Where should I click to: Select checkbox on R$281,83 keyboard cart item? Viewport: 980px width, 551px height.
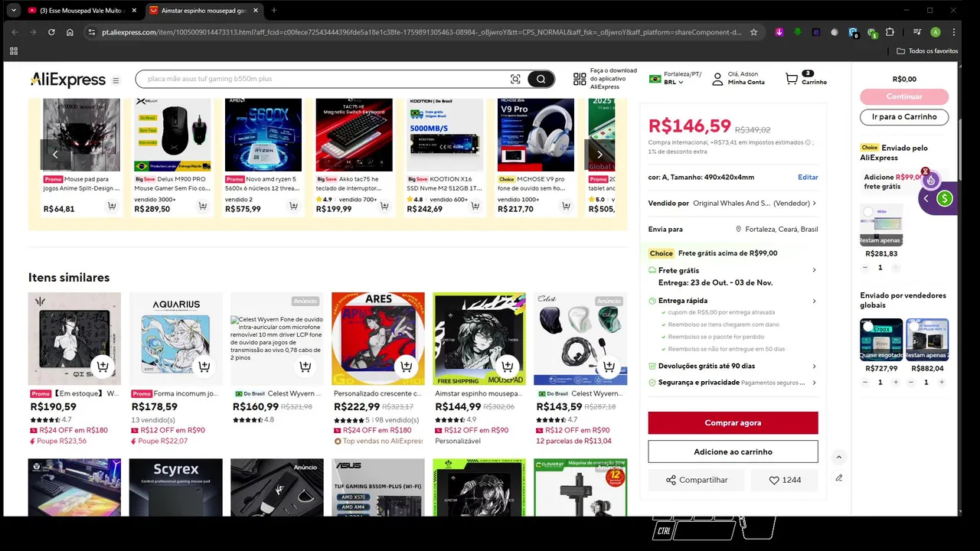[x=868, y=212]
